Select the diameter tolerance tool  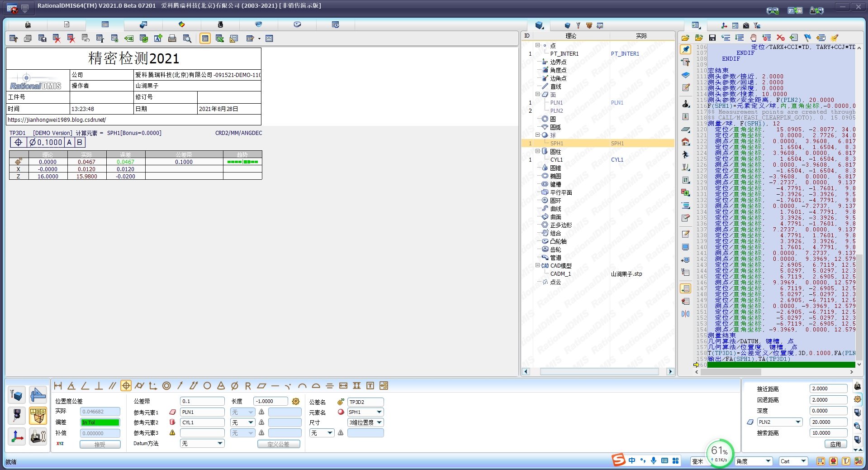(234, 386)
